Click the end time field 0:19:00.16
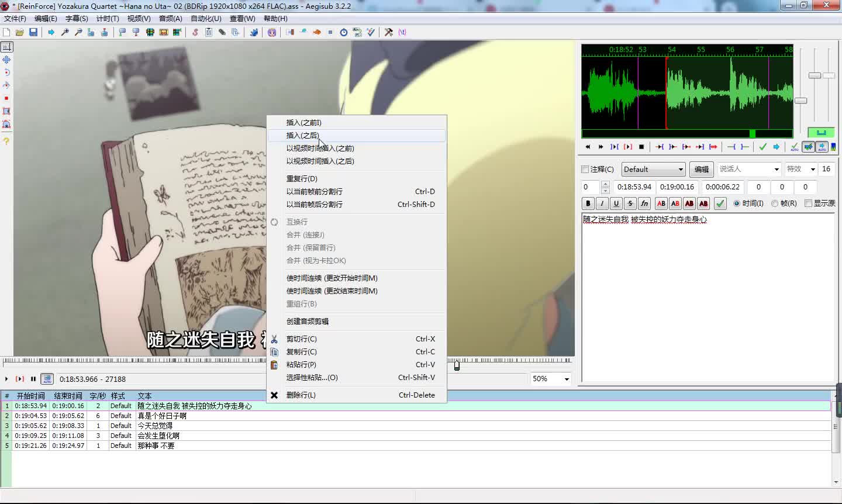The height and width of the screenshot is (504, 842). (x=677, y=187)
